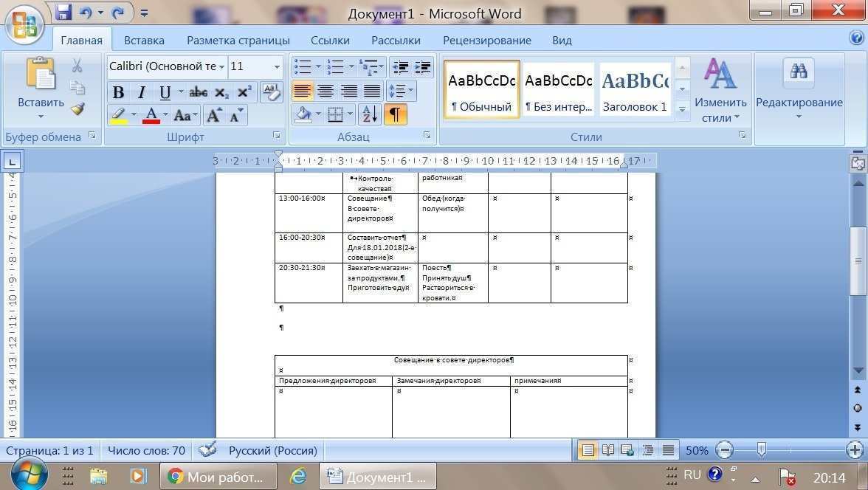Increase font size with Grow Font

pos(213,115)
